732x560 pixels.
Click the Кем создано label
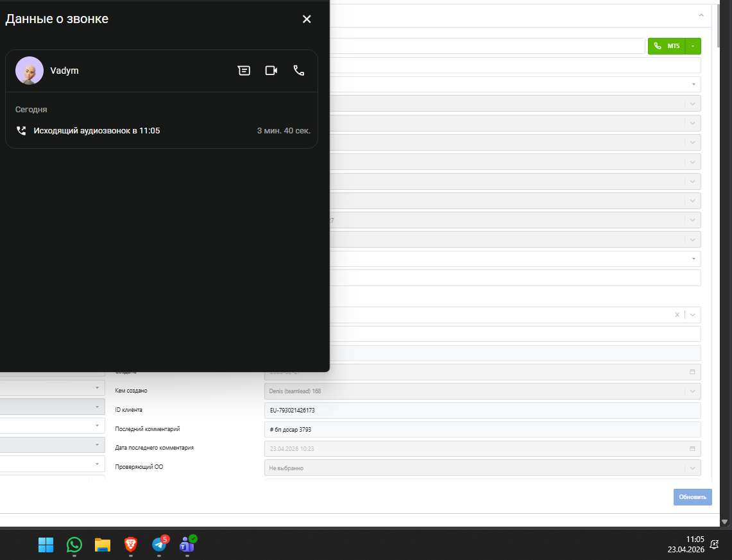coord(131,391)
